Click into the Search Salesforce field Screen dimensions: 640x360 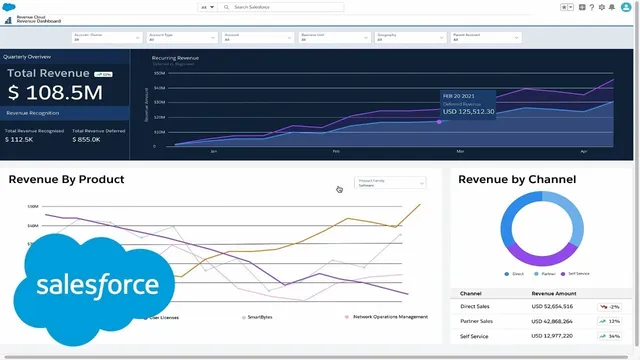pyautogui.click(x=281, y=7)
